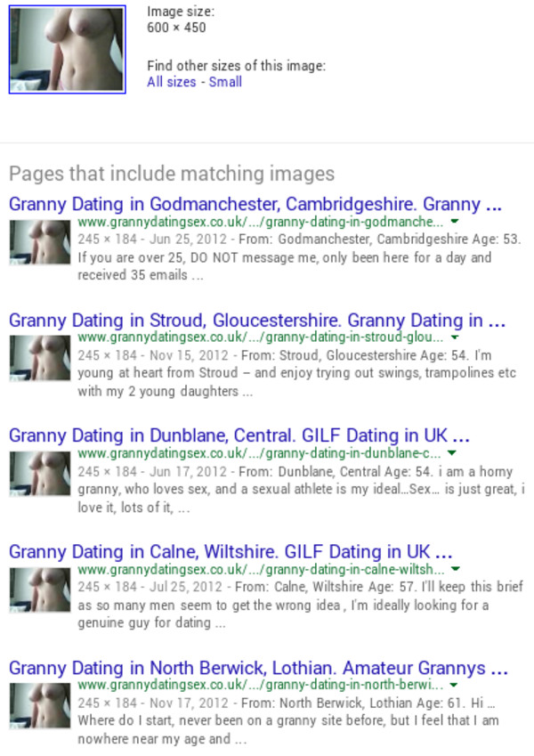Open the Stroud, Gloucestershire result title

(257, 321)
